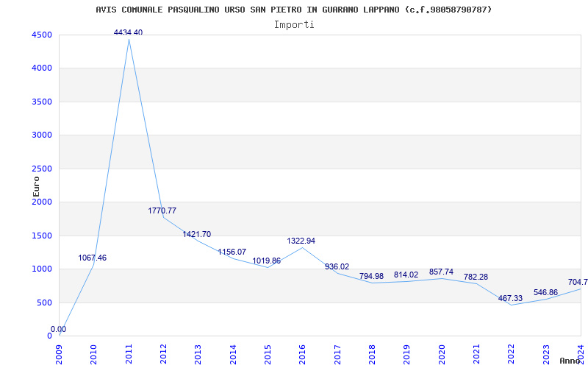Click the 936.02 data label
Image resolution: width=588 pixels, height=368 pixels.
pyautogui.click(x=337, y=266)
